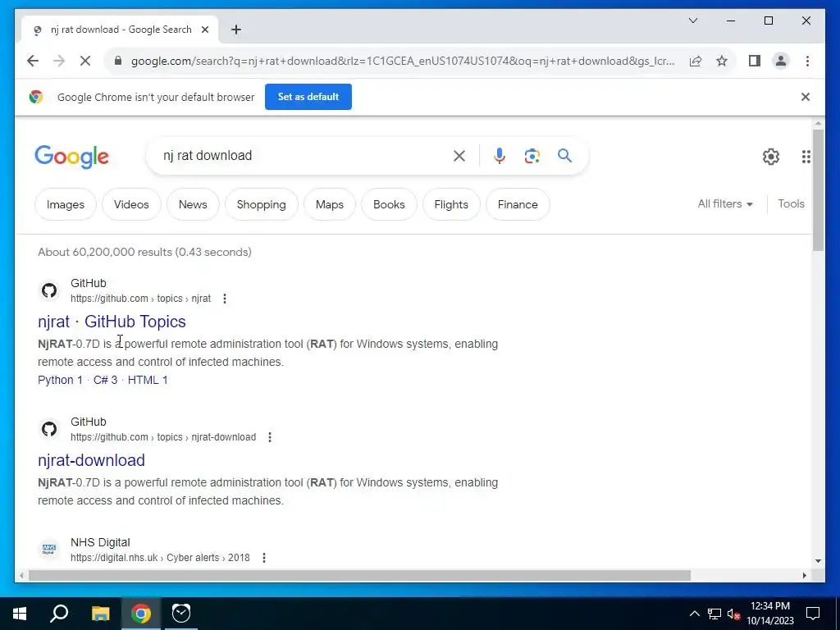
Task: Open the C# 3 sublink
Action: pyautogui.click(x=105, y=380)
